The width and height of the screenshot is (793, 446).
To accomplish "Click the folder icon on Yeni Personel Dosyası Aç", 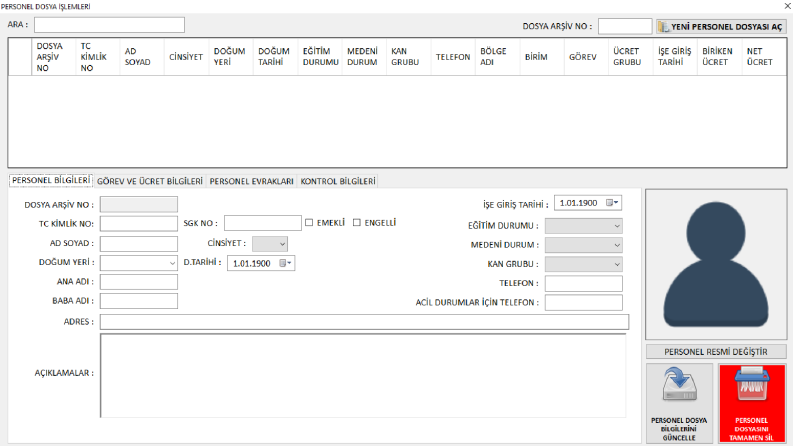I will point(664,26).
